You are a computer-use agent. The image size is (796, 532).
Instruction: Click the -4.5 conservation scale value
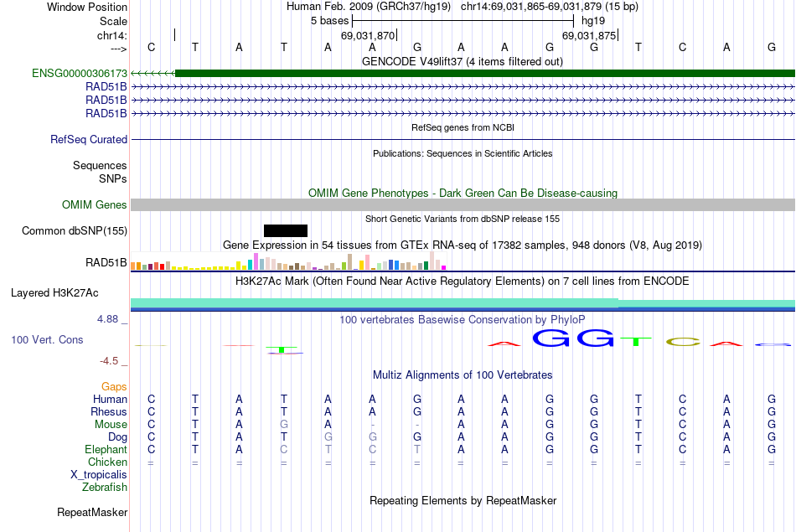point(109,361)
